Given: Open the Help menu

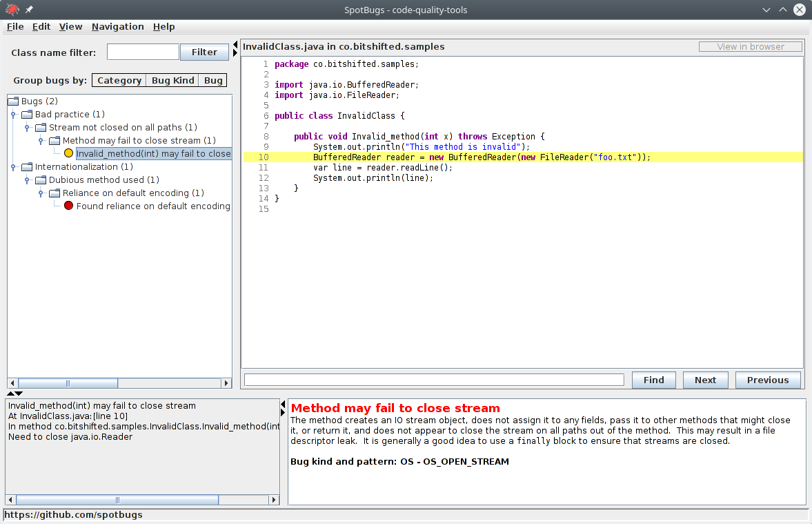Looking at the screenshot, I should (x=164, y=27).
